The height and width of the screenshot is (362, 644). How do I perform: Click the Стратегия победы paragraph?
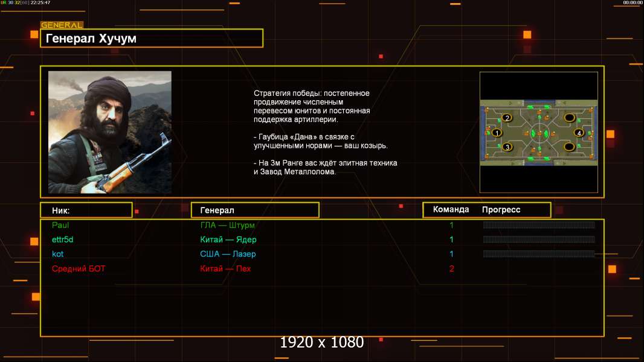tap(312, 106)
